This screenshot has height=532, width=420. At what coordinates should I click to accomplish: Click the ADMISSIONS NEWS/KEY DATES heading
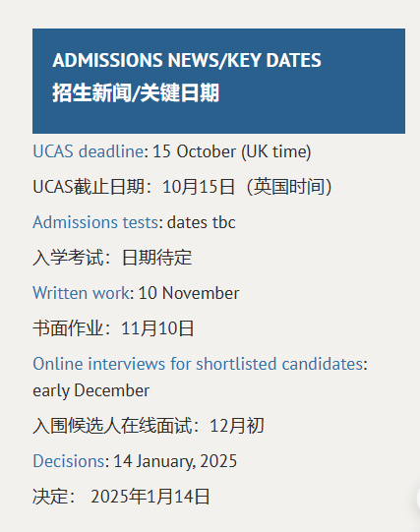click(x=187, y=60)
